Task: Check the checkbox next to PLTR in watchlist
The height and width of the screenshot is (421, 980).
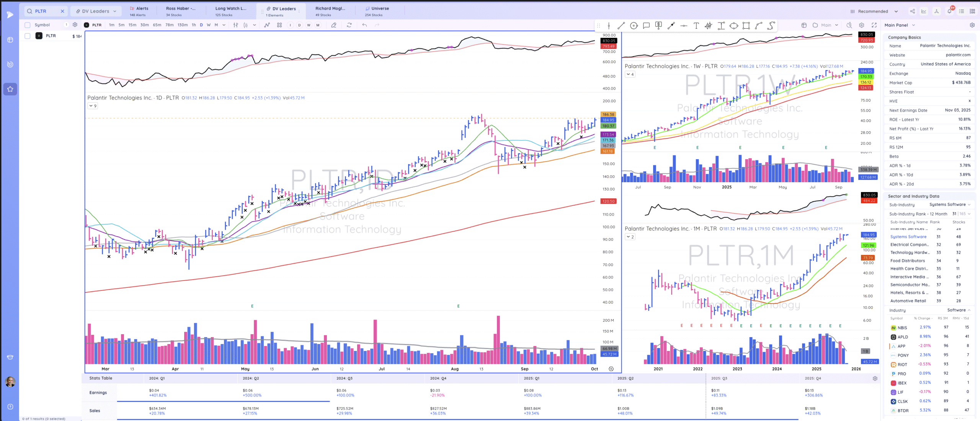Action: (x=27, y=36)
